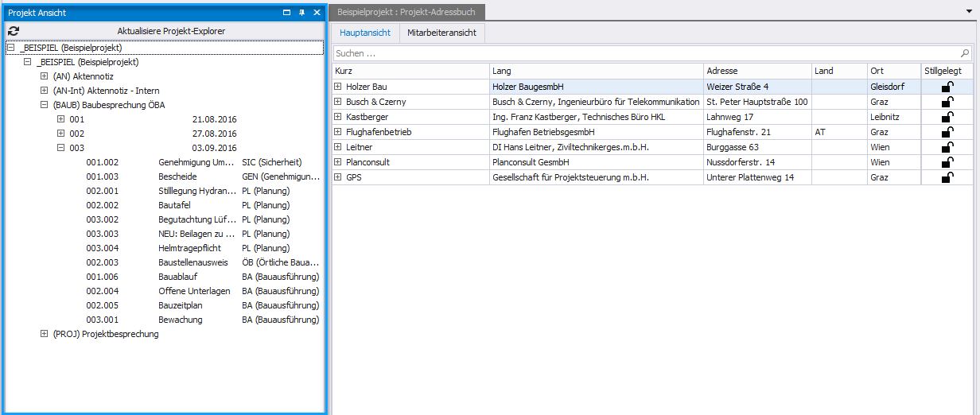Click Land cell AT
The height and width of the screenshot is (415, 980).
point(839,132)
